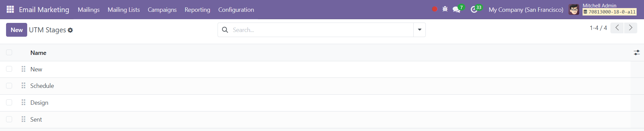
Task: Go to the Mailing Lists menu
Action: point(124,10)
